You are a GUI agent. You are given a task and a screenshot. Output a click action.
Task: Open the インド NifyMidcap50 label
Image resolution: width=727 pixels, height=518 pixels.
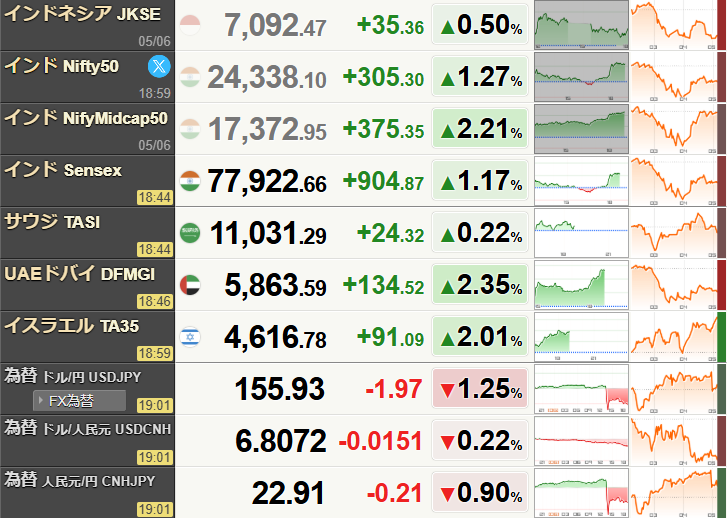pos(86,118)
